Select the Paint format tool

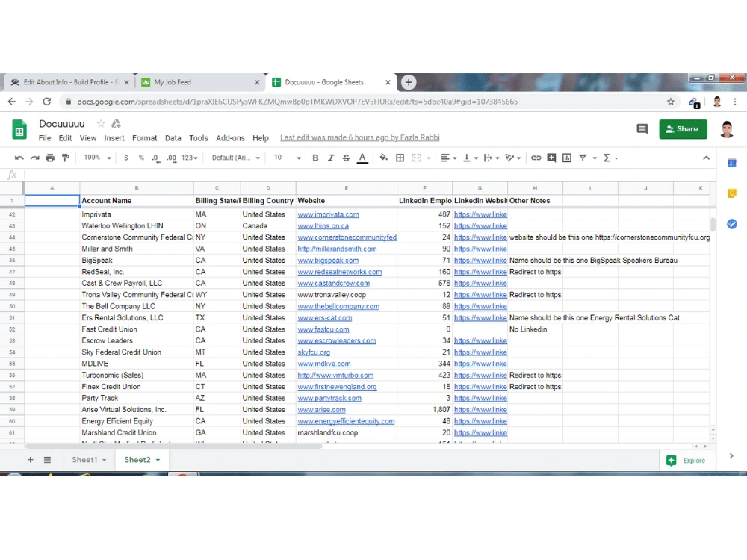pos(64,158)
